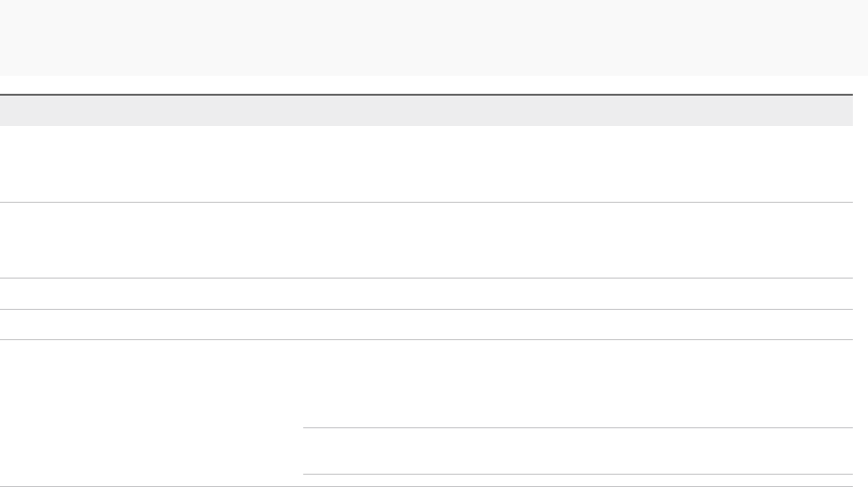The width and height of the screenshot is (868, 487).
Task: Click the second short divider in the last row
Action: pyautogui.click(x=578, y=474)
